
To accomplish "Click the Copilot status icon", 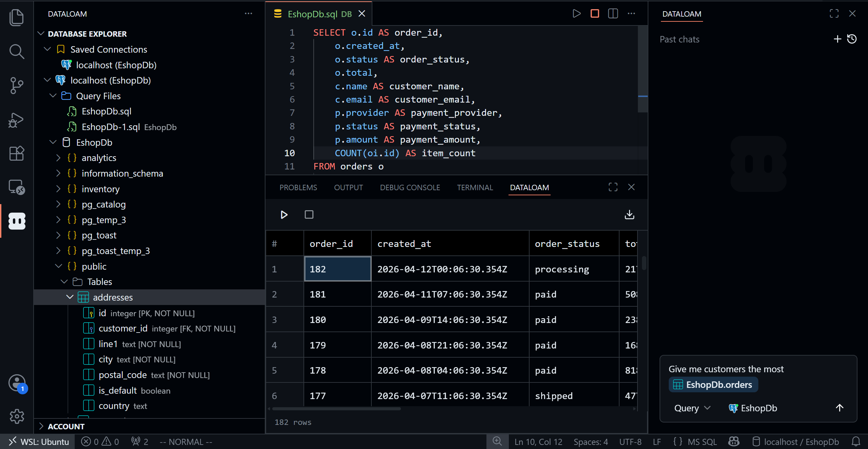I will point(734,442).
